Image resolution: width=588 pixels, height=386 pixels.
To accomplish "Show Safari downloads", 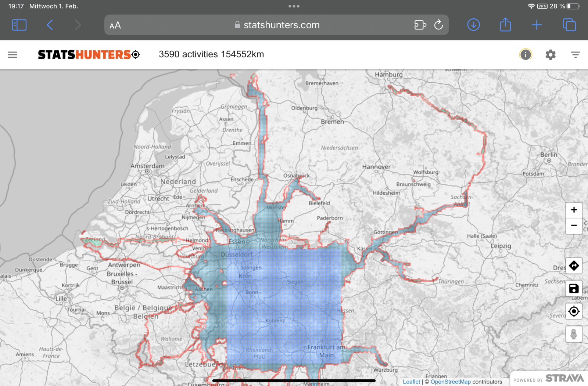I will click(473, 25).
